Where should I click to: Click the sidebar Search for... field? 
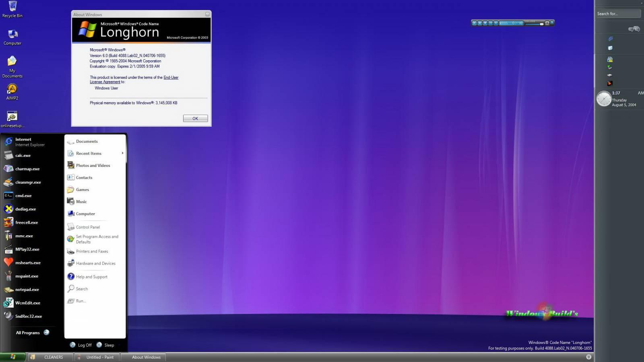click(x=618, y=14)
